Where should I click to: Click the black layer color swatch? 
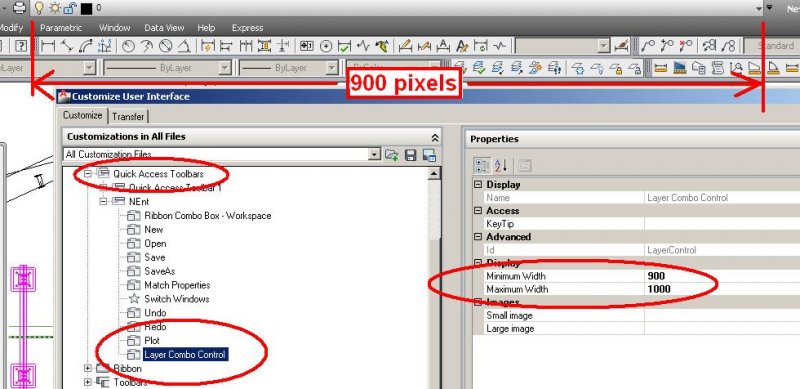(86, 8)
